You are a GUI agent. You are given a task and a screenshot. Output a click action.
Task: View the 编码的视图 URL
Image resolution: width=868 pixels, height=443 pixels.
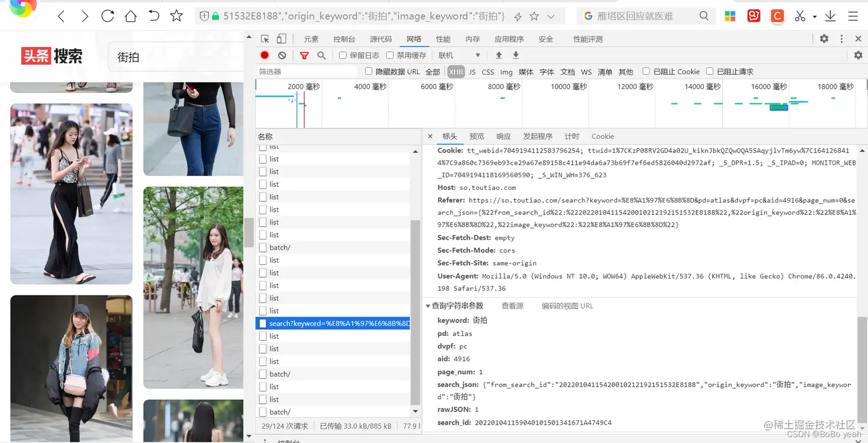(x=567, y=306)
